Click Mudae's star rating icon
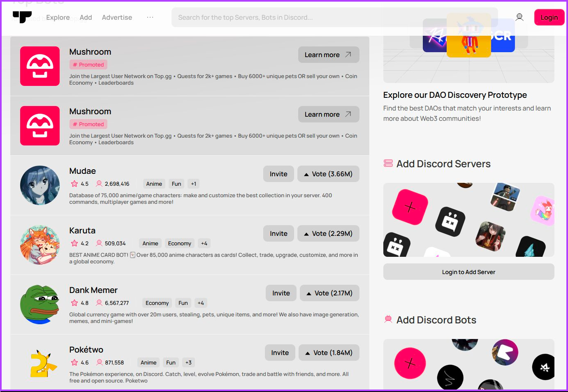568x392 pixels. 74,184
